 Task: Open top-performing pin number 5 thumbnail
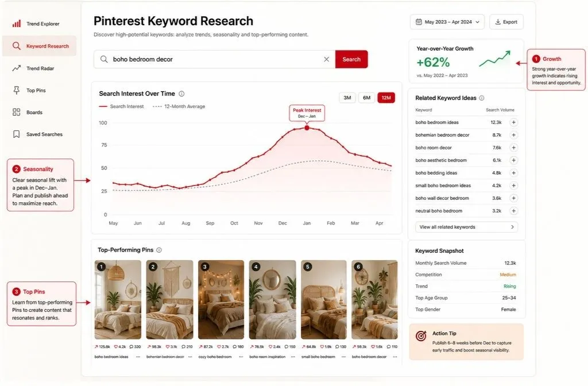tap(324, 300)
